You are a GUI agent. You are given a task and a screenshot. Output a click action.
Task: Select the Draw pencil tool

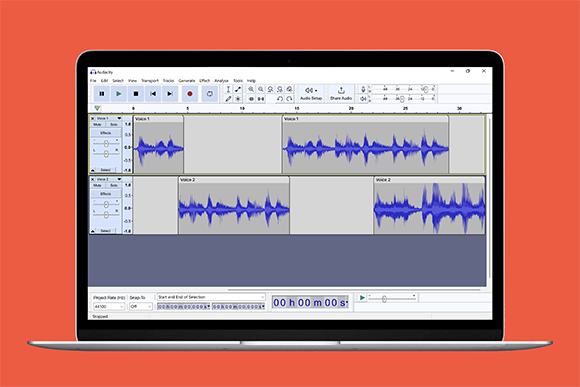click(x=228, y=99)
